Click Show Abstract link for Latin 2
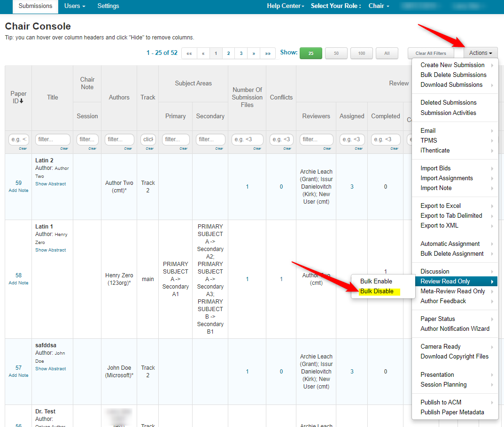504x427 pixels. (x=51, y=184)
